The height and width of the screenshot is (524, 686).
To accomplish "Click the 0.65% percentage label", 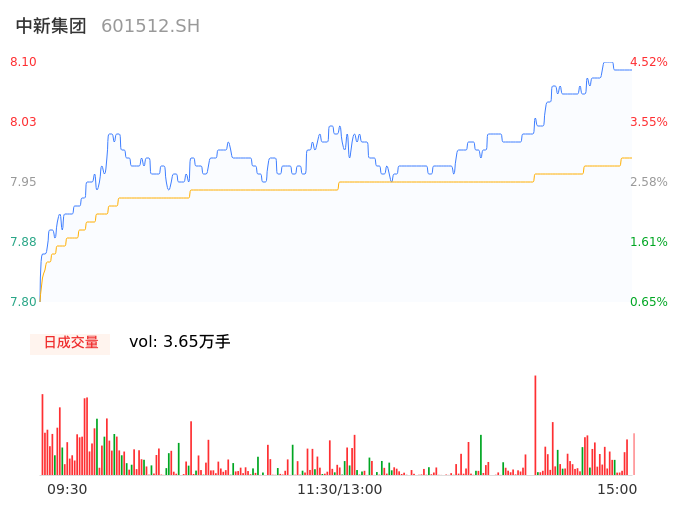I will click(648, 302).
